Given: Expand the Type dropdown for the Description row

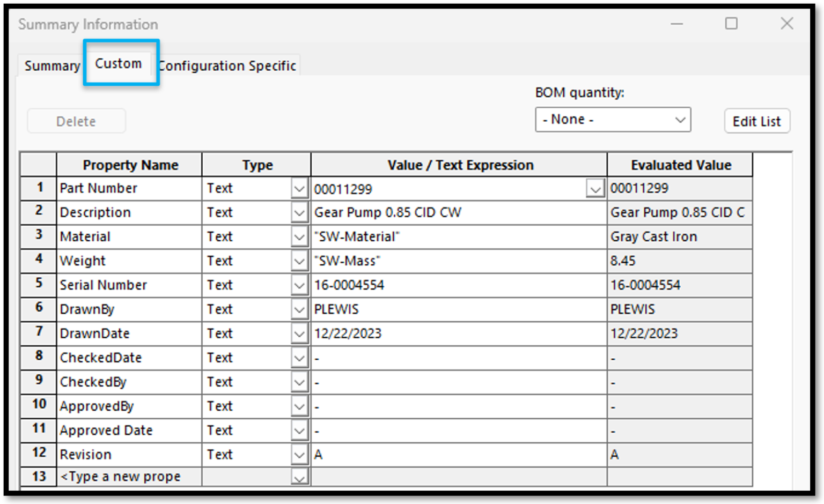Looking at the screenshot, I should pos(299,212).
